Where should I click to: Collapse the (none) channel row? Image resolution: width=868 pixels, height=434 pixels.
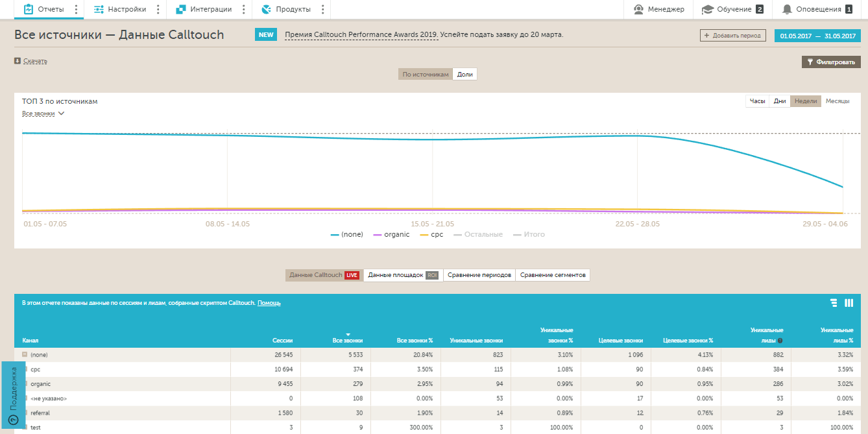click(25, 355)
